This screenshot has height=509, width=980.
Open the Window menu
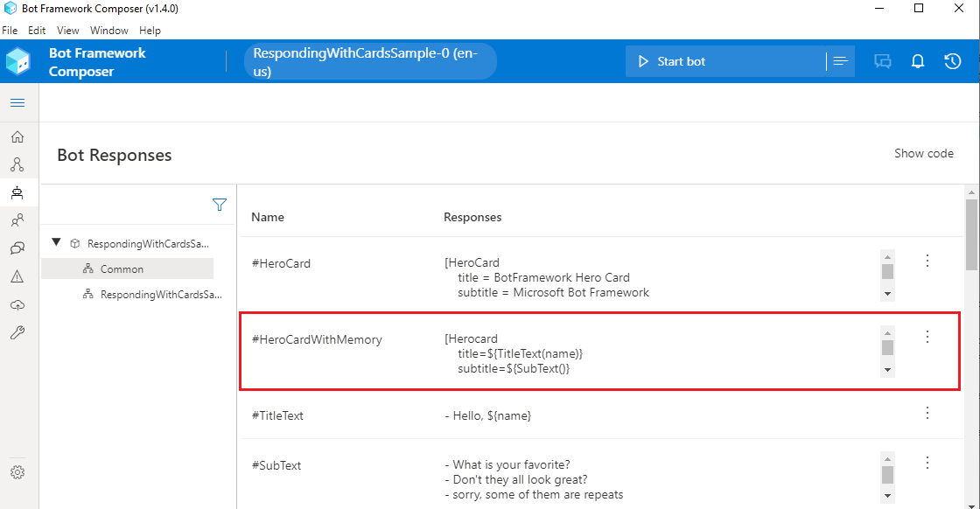108,31
